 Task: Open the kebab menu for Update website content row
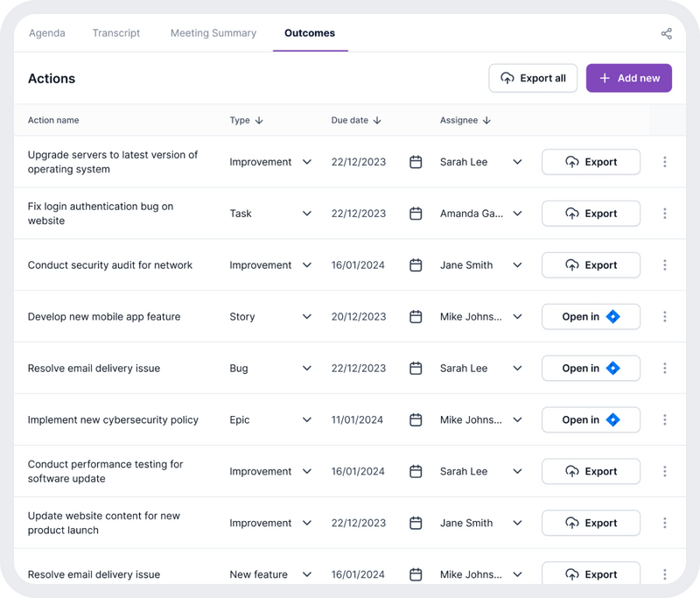pyautogui.click(x=665, y=523)
